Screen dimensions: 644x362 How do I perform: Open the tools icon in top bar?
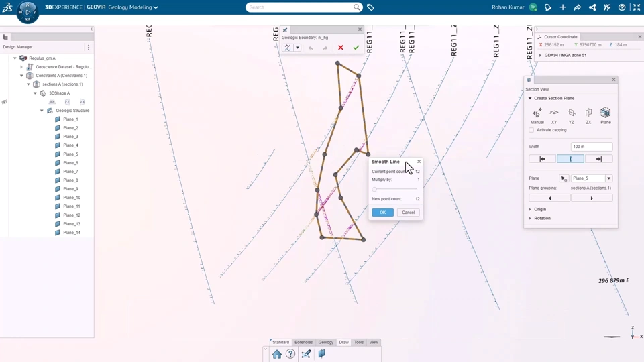click(x=607, y=7)
